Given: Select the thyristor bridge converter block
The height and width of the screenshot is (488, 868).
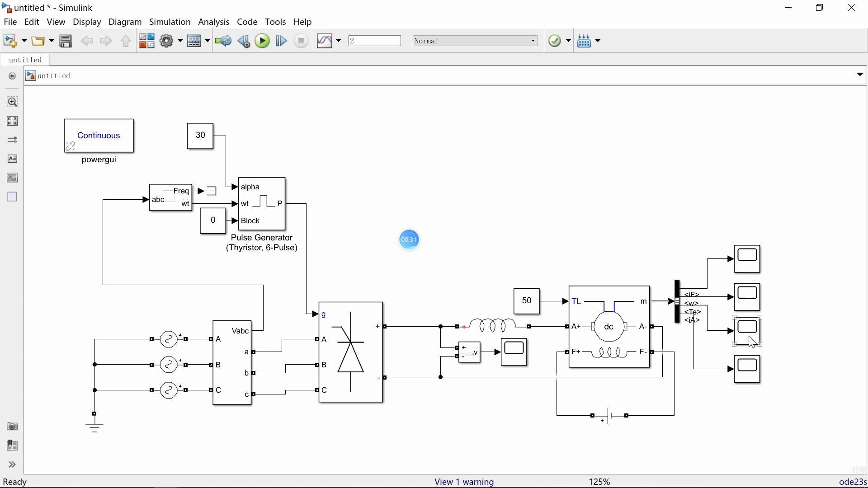Looking at the screenshot, I should (x=351, y=352).
